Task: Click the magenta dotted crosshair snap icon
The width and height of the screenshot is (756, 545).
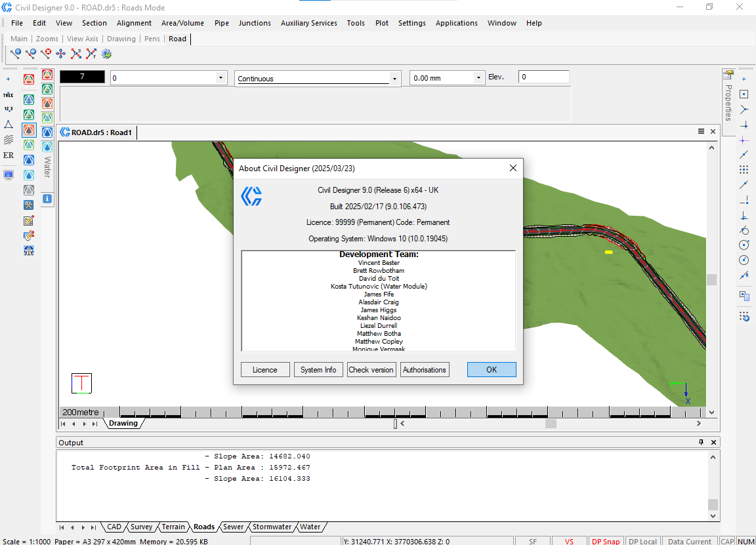Action: pos(744,140)
